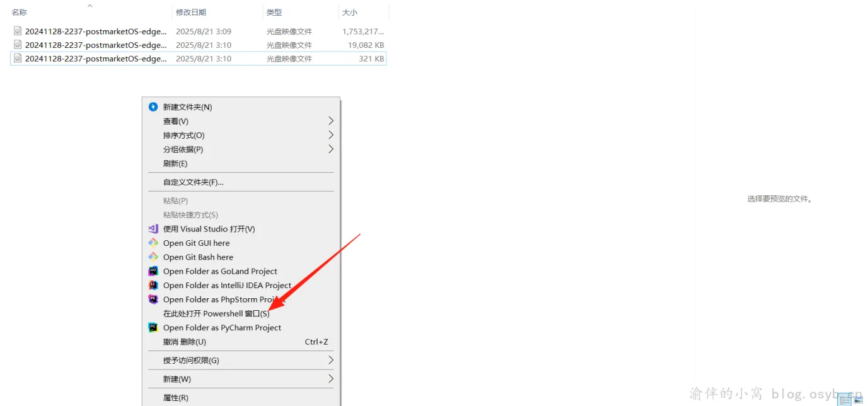This screenshot has width=868, height=406.
Task: Open folder as GoLand Project
Action: [219, 271]
